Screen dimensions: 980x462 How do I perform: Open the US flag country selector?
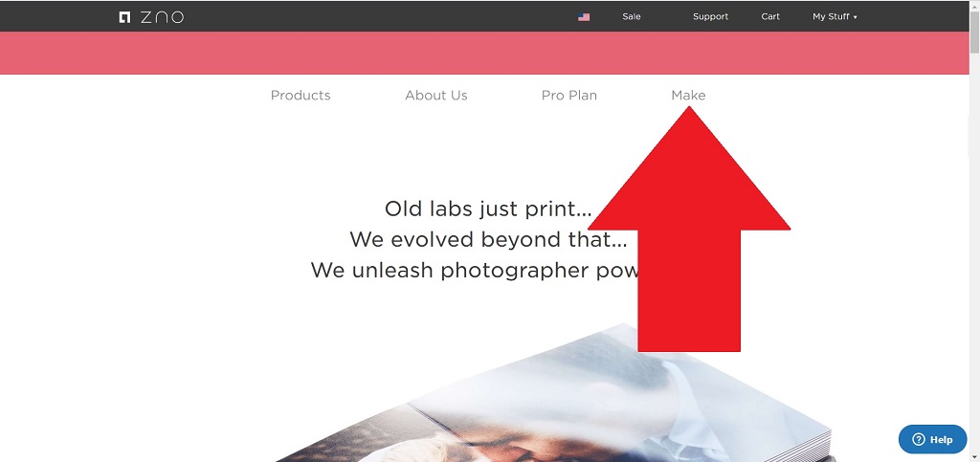tap(584, 17)
